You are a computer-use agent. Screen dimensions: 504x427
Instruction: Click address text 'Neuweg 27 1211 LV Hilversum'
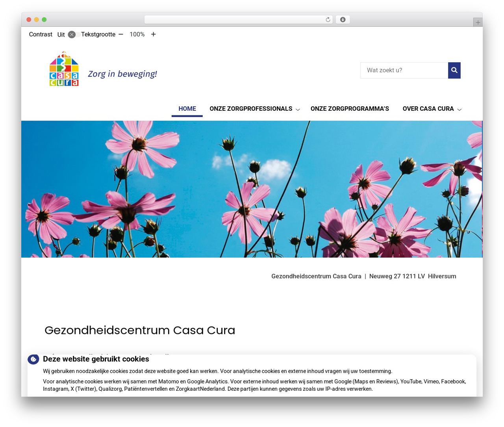point(413,276)
